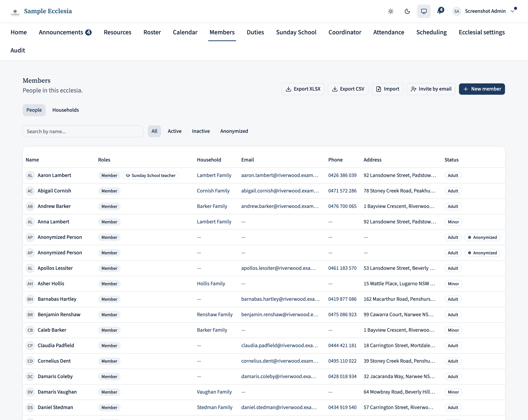Click Abigail Cornish's AC avatar
This screenshot has width=528, height=420.
30,191
